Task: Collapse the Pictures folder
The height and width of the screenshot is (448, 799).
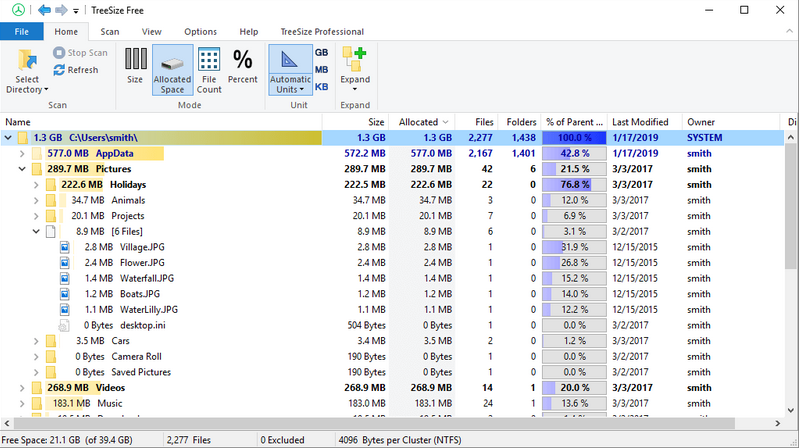Action: (x=22, y=169)
